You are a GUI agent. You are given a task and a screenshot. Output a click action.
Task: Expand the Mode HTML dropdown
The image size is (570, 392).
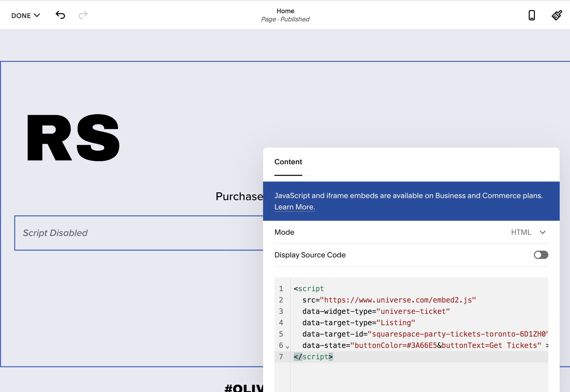[528, 232]
